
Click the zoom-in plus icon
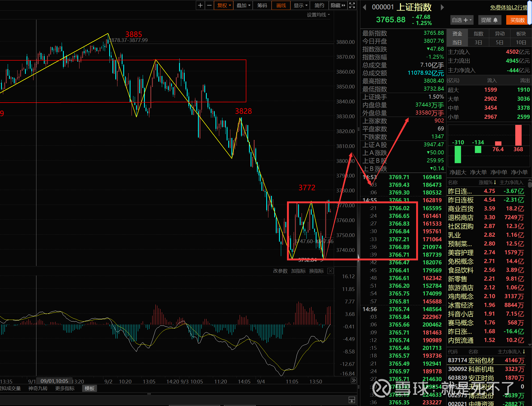[200, 5]
